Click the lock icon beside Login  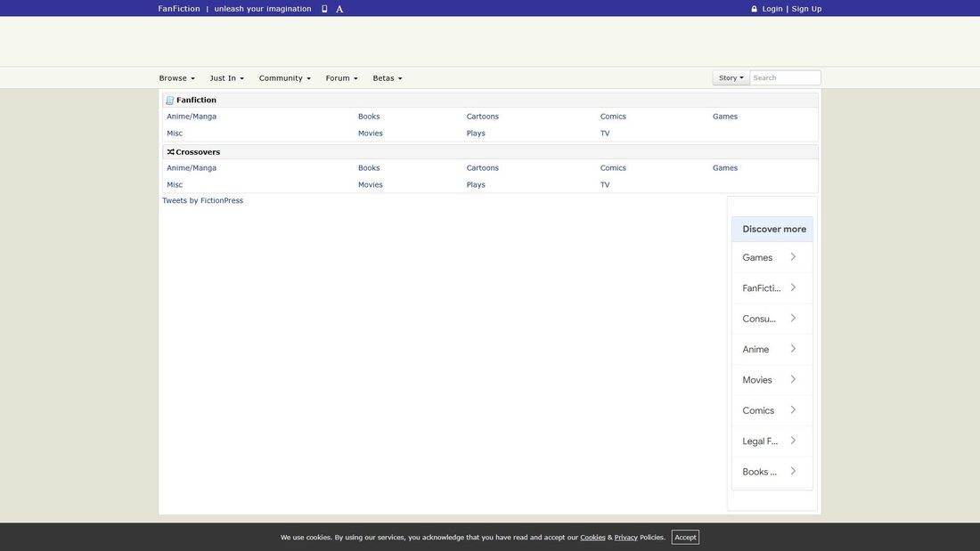tap(754, 9)
